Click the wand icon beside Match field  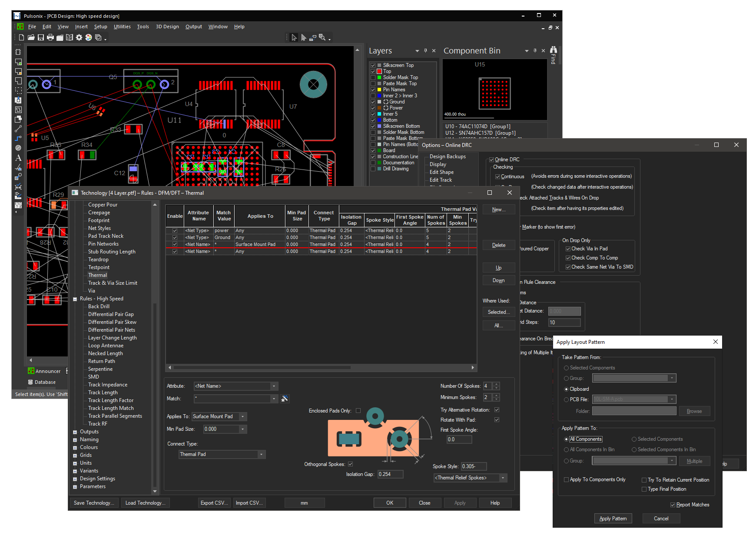[x=285, y=399]
